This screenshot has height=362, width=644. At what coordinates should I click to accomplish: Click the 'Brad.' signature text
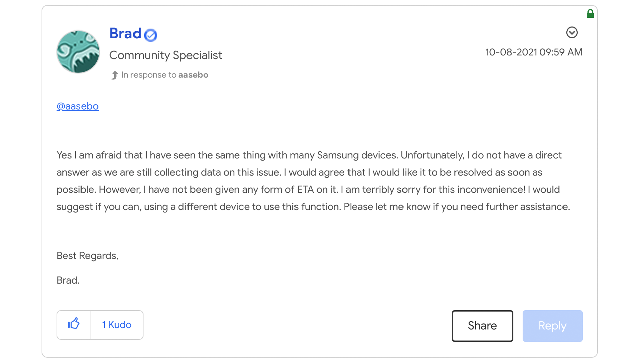click(68, 280)
